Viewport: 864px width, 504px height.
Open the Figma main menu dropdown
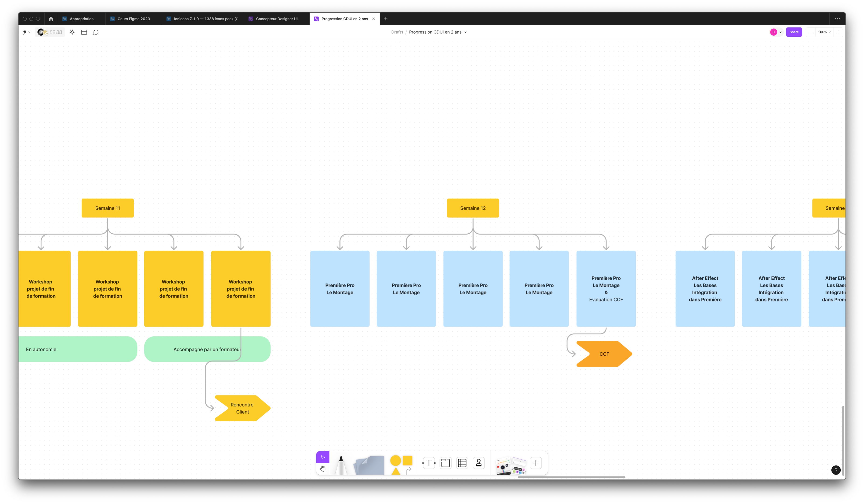tap(26, 32)
